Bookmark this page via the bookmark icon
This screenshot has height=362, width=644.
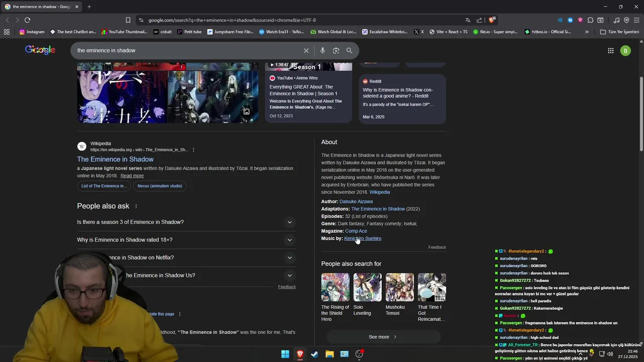click(x=128, y=20)
